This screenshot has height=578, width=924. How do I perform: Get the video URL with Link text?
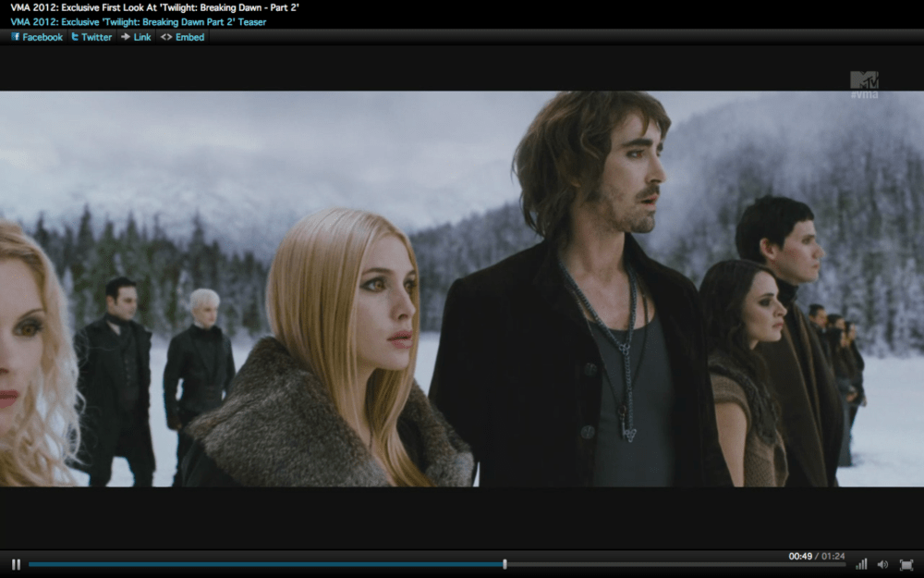pyautogui.click(x=142, y=37)
